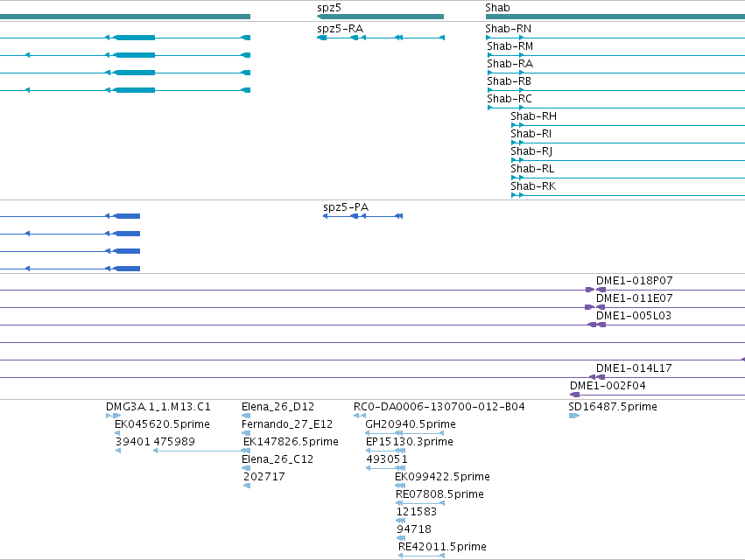Select the Shab gene span bar

click(615, 17)
